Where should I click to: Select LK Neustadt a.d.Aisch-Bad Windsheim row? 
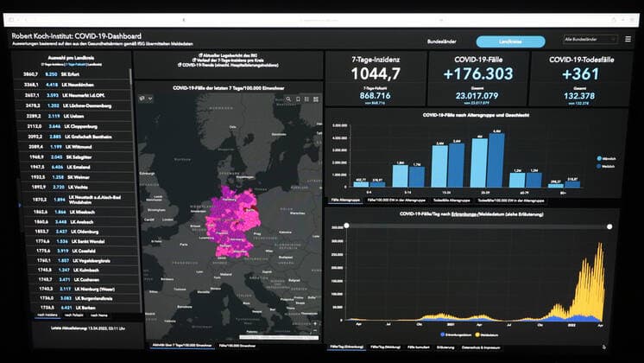tap(80, 200)
